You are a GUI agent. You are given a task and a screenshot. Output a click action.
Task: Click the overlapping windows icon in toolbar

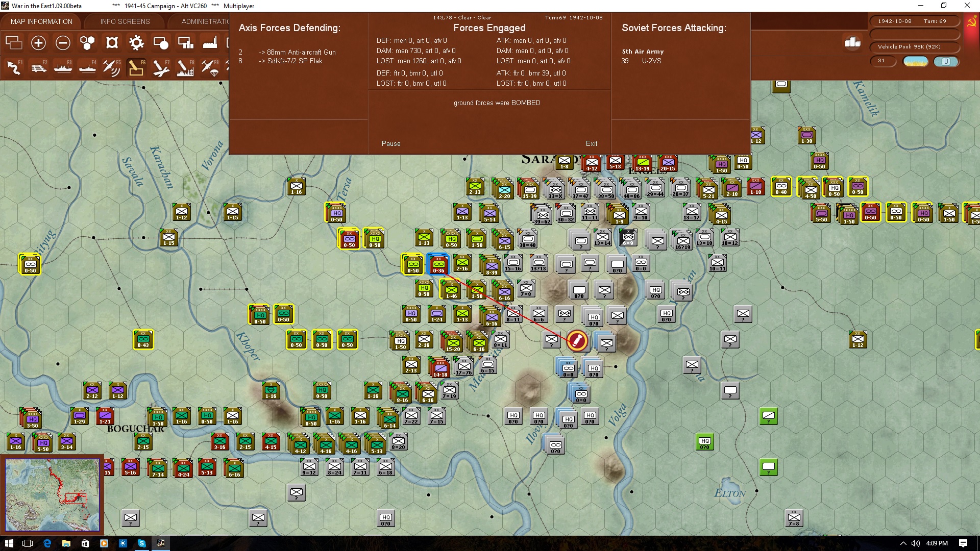click(x=14, y=43)
